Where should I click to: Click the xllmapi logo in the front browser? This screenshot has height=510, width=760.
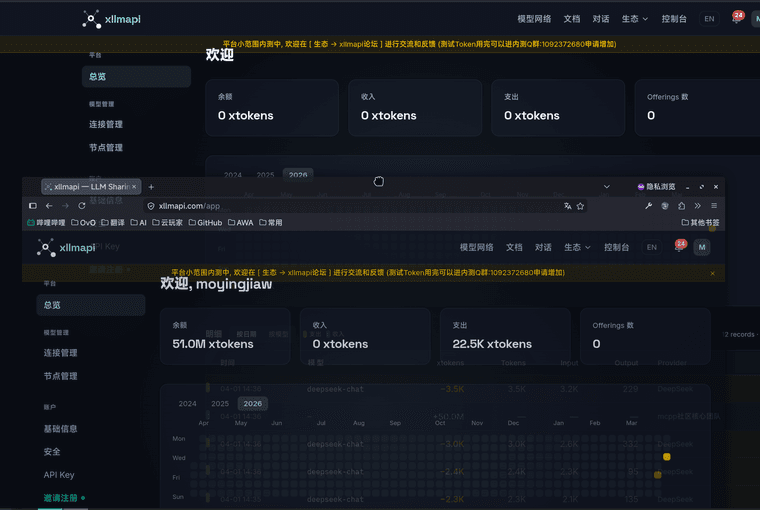(x=66, y=248)
